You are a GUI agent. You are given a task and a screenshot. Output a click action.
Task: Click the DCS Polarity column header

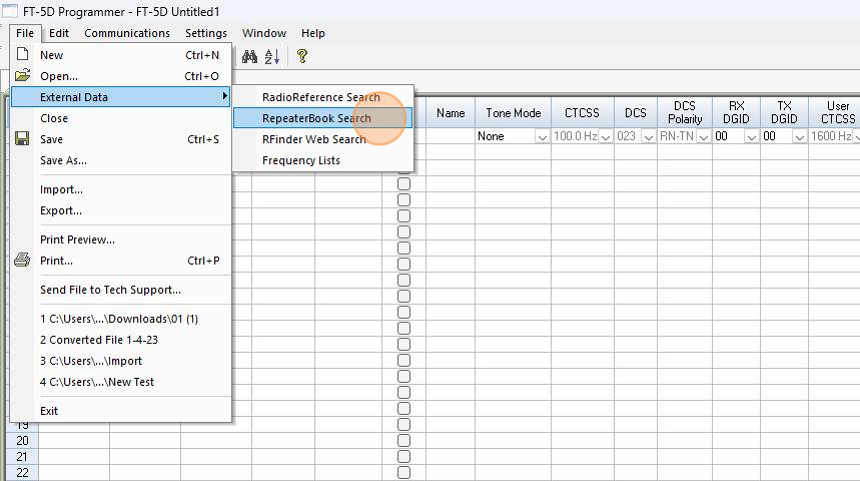(x=685, y=113)
